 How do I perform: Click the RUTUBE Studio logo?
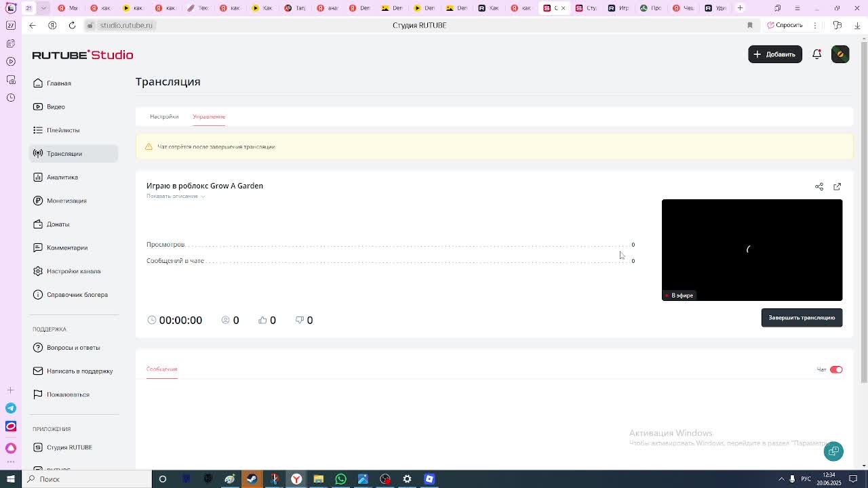click(83, 55)
